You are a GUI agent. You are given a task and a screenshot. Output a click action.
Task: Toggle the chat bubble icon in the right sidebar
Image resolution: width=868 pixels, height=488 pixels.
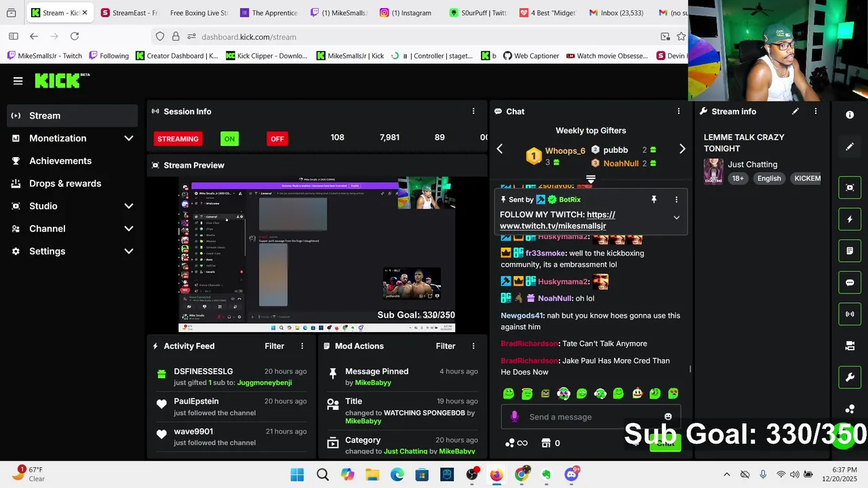pyautogui.click(x=850, y=283)
